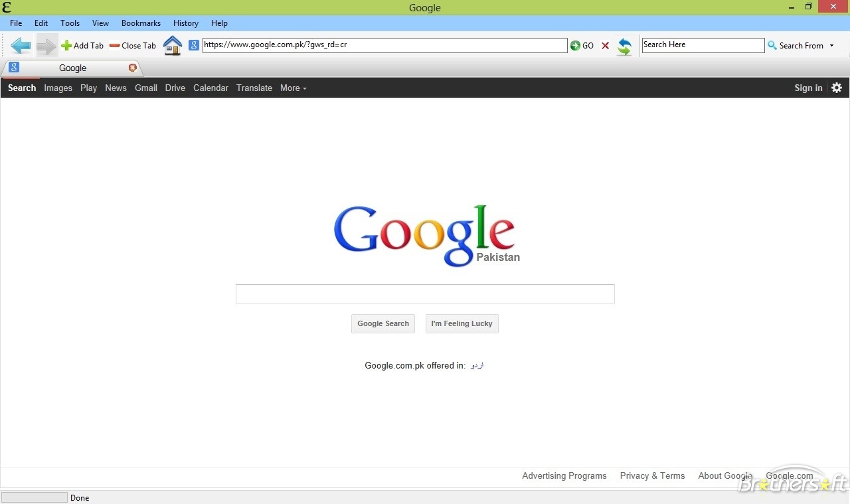This screenshot has width=850, height=504.
Task: Refresh the page with green arrows icon
Action: 624,46
